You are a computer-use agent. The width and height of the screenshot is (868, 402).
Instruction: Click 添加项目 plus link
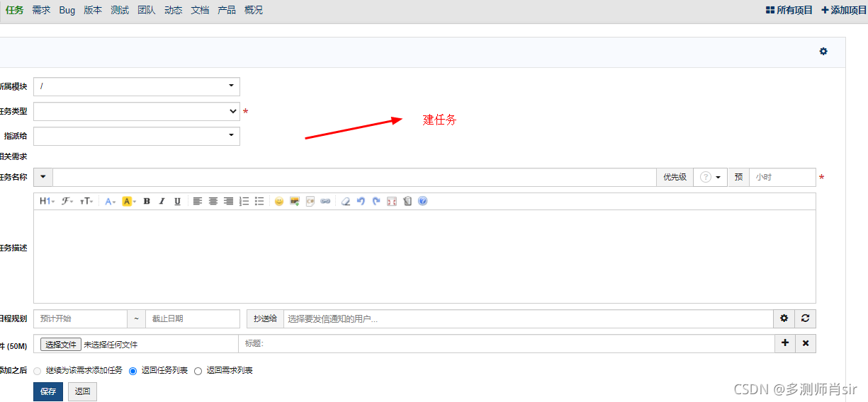click(844, 10)
